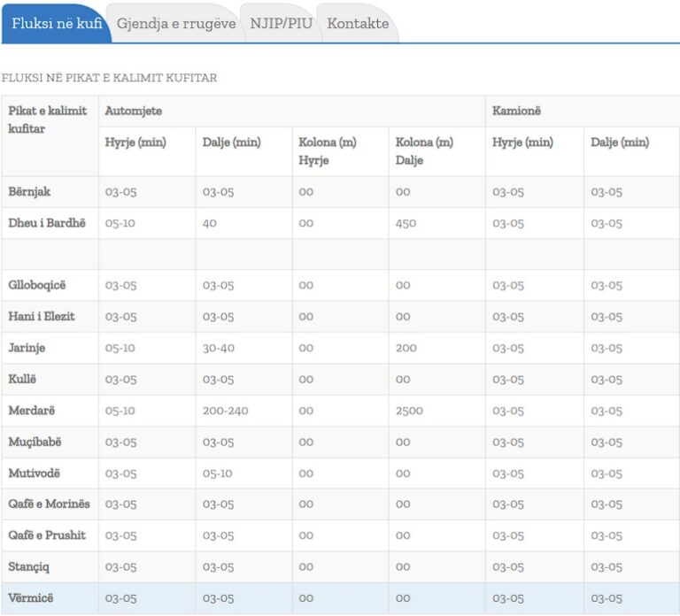Select the Bërnjak row name

(x=29, y=191)
